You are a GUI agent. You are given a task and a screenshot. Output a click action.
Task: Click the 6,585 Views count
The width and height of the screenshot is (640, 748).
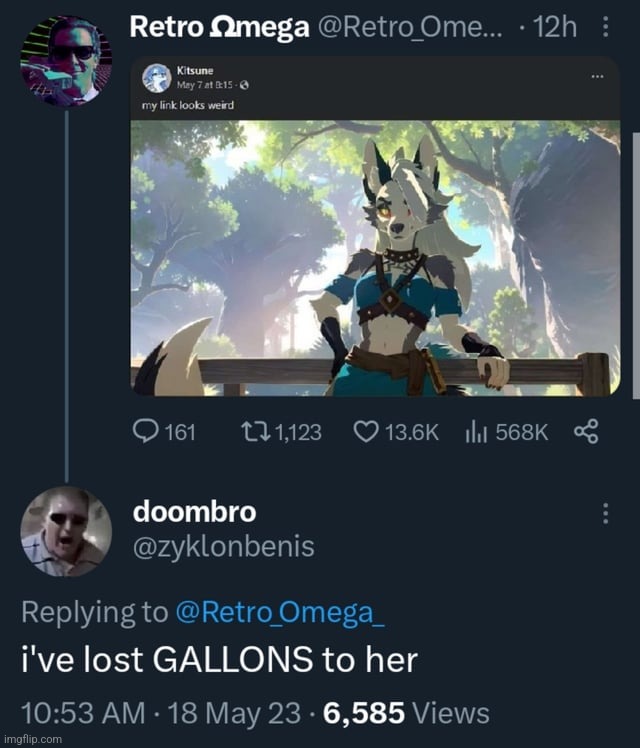pyautogui.click(x=406, y=713)
